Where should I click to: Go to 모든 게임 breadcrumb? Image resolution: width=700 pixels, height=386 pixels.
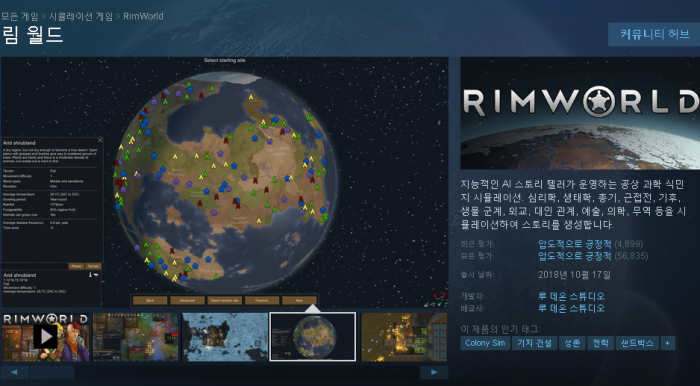tap(20, 17)
